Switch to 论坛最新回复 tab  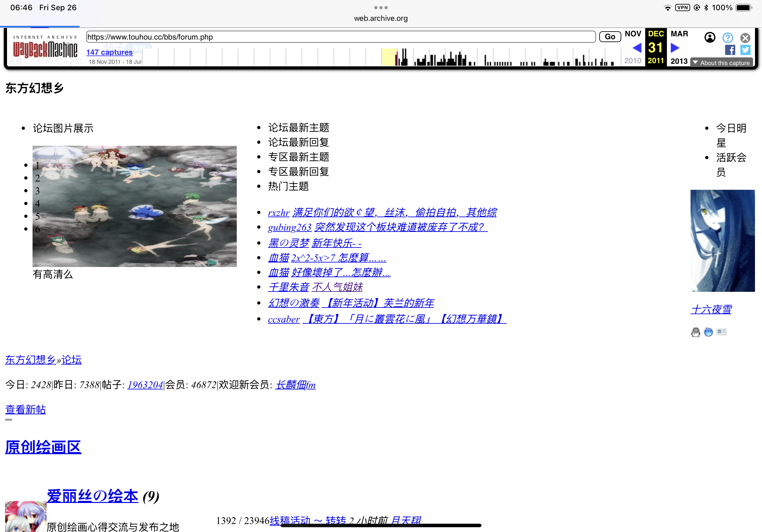pyautogui.click(x=298, y=142)
